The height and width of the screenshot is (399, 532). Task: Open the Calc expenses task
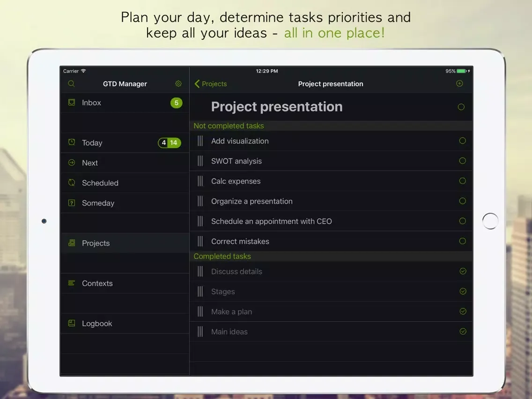click(x=331, y=181)
